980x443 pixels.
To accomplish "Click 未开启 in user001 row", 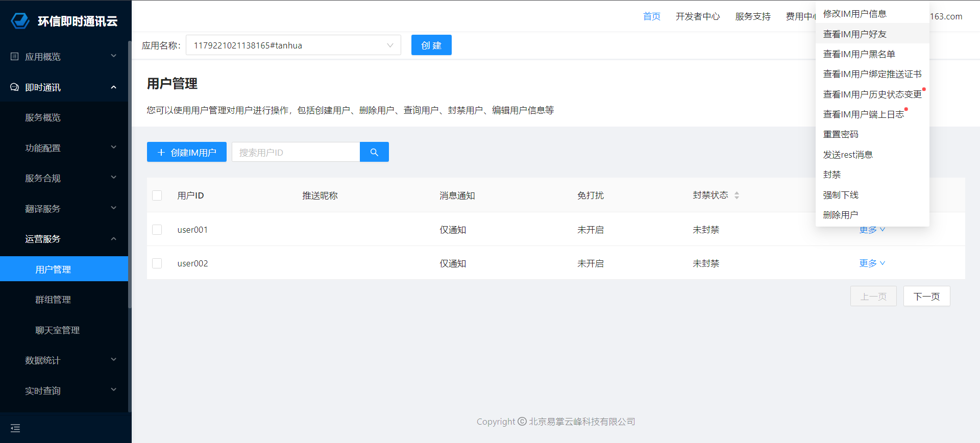I will point(590,230).
